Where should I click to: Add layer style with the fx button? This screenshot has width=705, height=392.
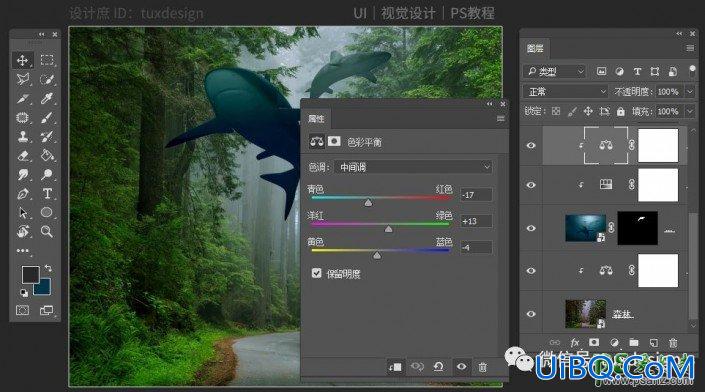(575, 343)
